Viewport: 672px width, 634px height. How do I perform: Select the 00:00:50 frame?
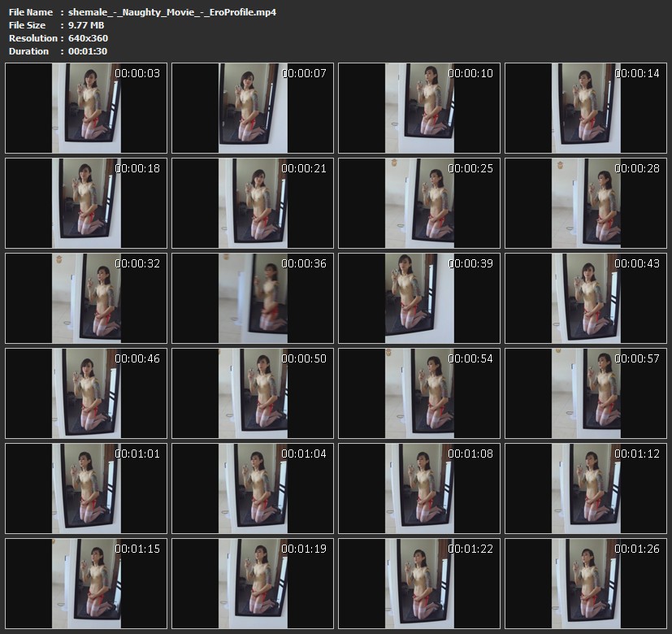[x=253, y=393]
